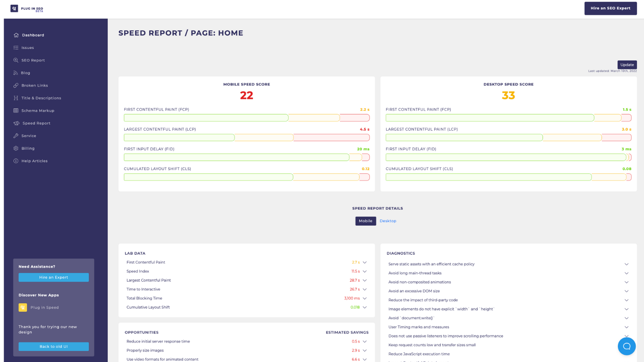Expand Avoid long main-thread tasks diagnostic
Image resolution: width=644 pixels, height=362 pixels.
point(626,273)
